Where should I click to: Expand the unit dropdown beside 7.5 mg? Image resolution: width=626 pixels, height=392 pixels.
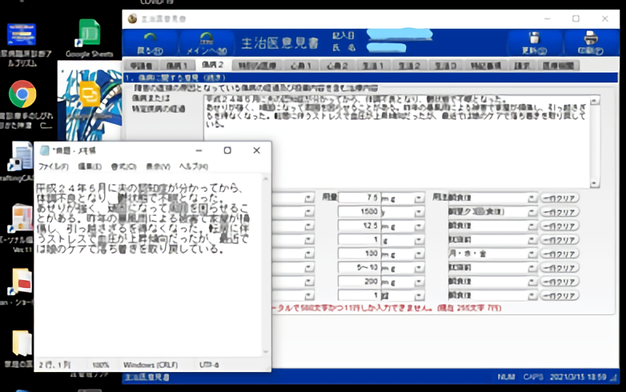(419, 198)
